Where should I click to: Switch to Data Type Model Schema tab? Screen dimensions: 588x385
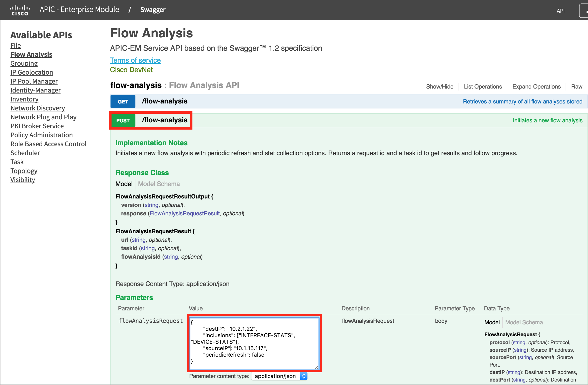(x=524, y=322)
